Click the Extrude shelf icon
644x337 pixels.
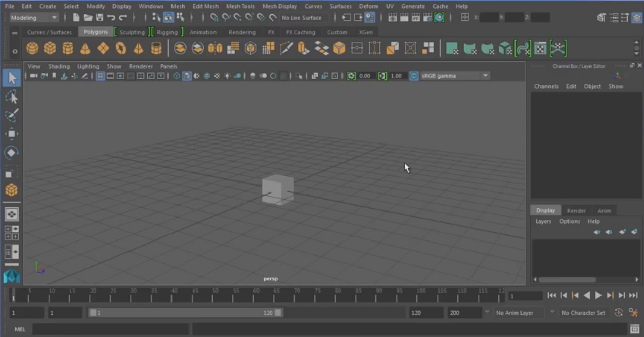[304, 49]
